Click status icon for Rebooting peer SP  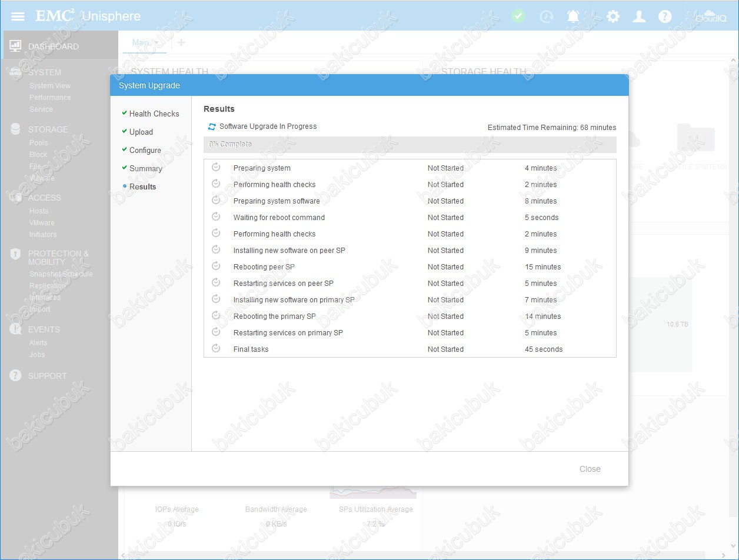click(x=216, y=266)
